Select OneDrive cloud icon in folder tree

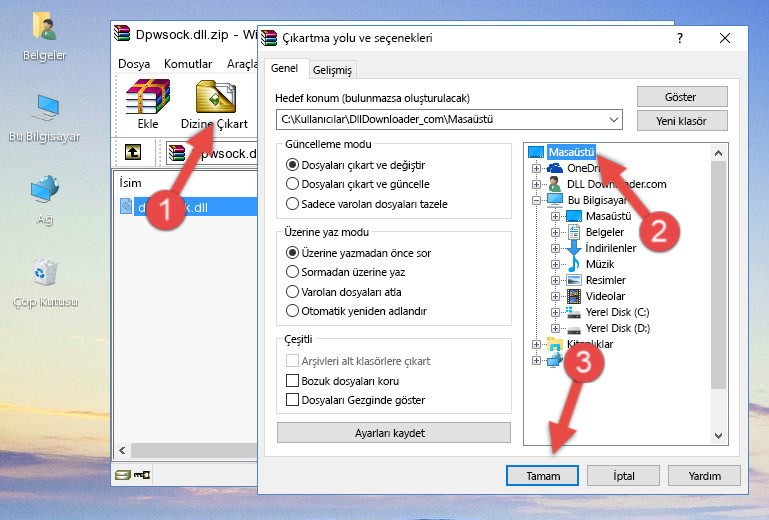555,168
